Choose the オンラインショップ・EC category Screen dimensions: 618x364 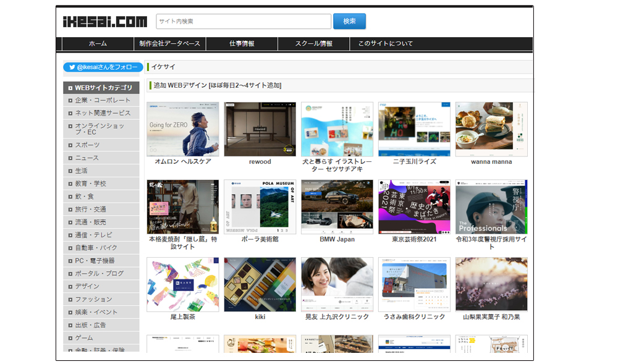pos(99,129)
